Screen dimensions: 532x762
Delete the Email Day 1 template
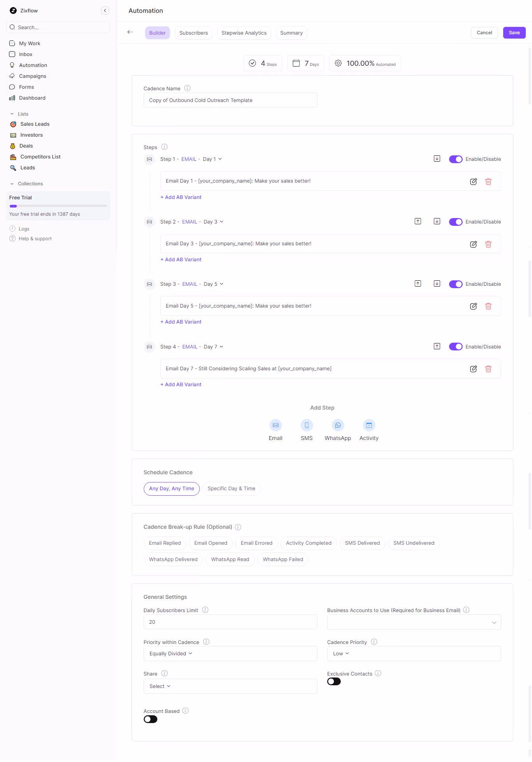coord(488,181)
